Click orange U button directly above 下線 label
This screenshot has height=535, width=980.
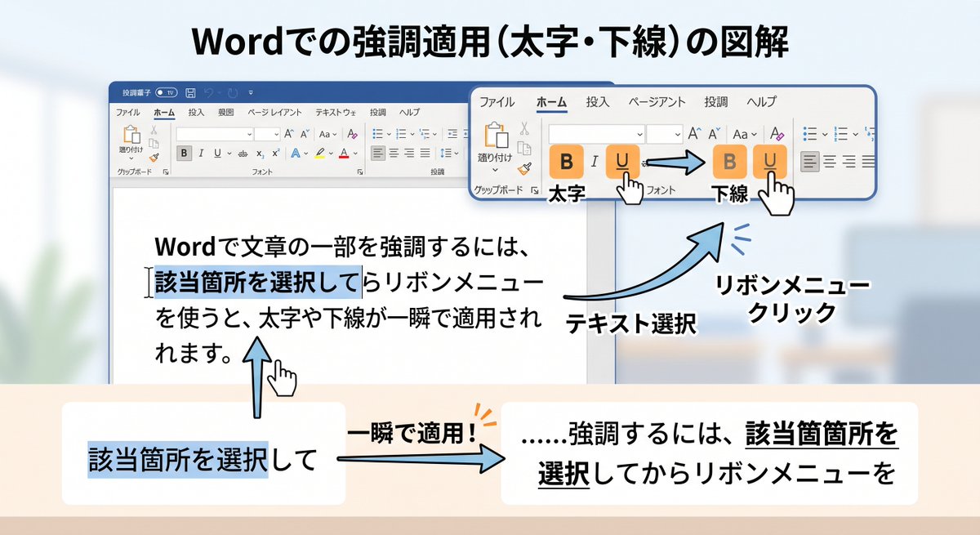(770, 162)
